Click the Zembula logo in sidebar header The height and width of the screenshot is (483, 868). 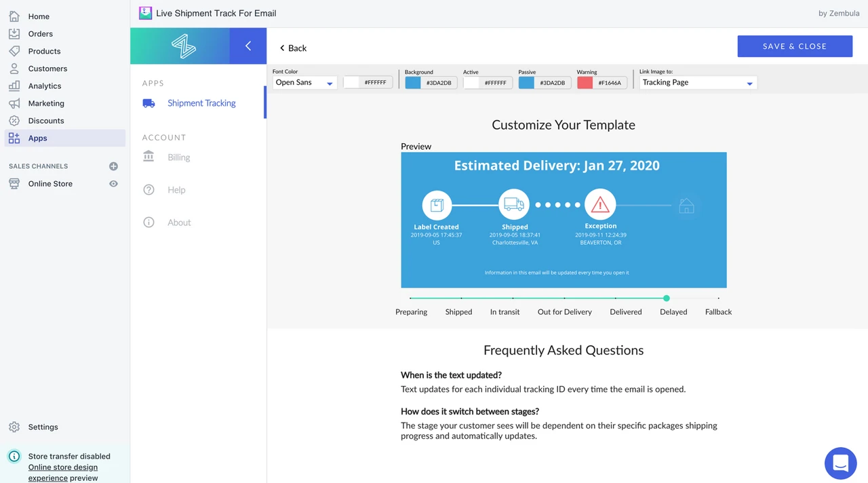pos(183,46)
